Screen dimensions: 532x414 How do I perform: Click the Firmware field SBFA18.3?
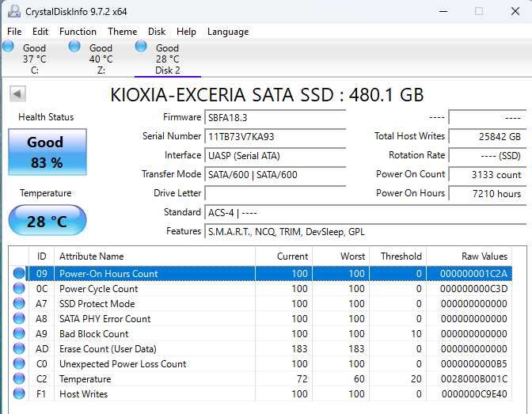tap(275, 117)
